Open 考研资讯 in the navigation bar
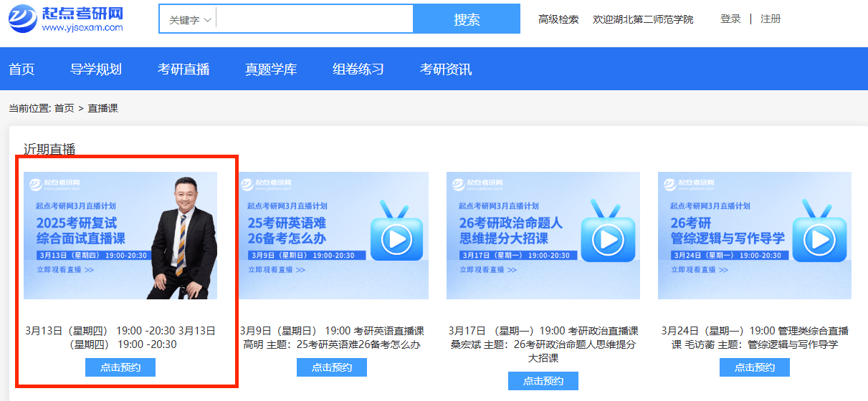 point(446,69)
